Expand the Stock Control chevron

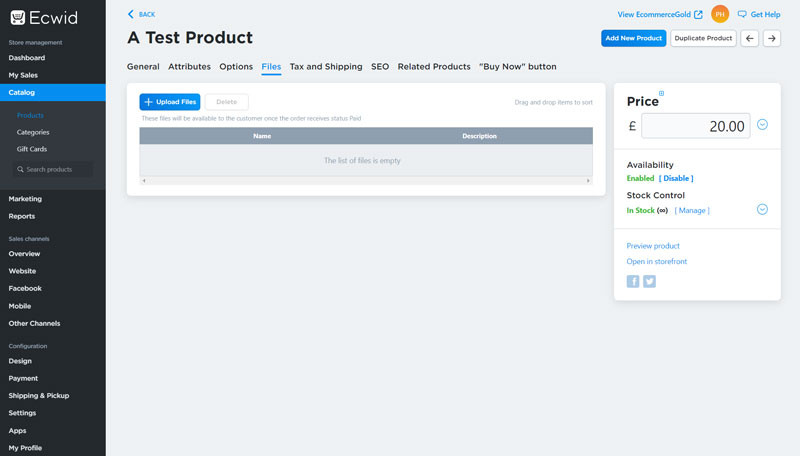click(762, 209)
